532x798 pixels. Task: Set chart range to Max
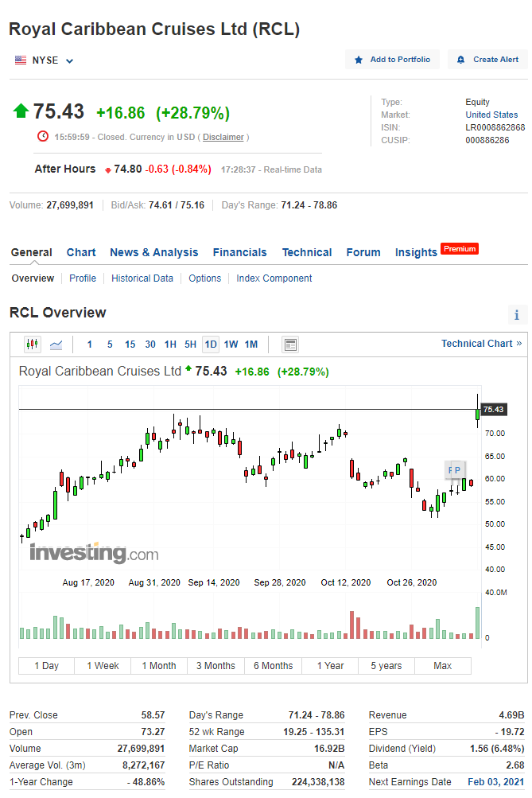tap(443, 666)
